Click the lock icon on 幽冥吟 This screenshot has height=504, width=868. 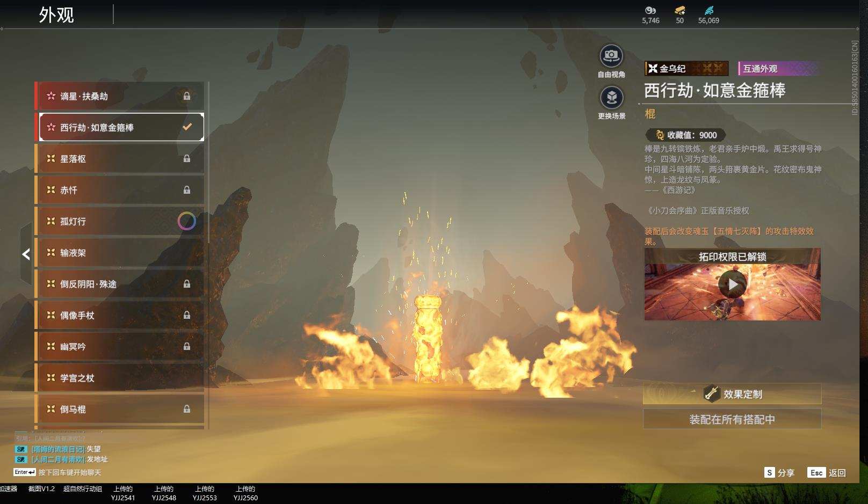click(x=187, y=346)
